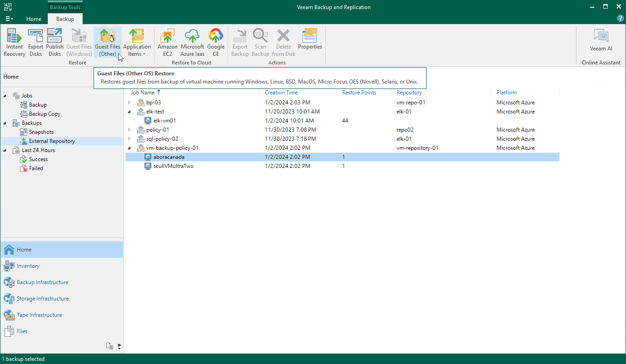Choose Guest Files (Windows) restore
Image resolution: width=626 pixels, height=364 pixels.
coord(79,43)
